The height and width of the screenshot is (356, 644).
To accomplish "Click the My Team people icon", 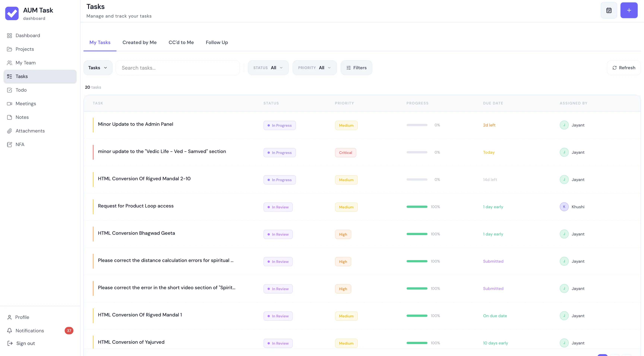I will click(x=10, y=63).
